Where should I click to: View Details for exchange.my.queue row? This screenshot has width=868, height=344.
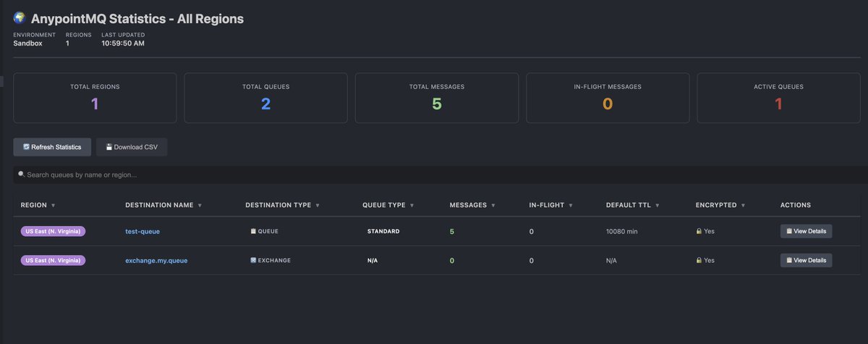pos(806,260)
